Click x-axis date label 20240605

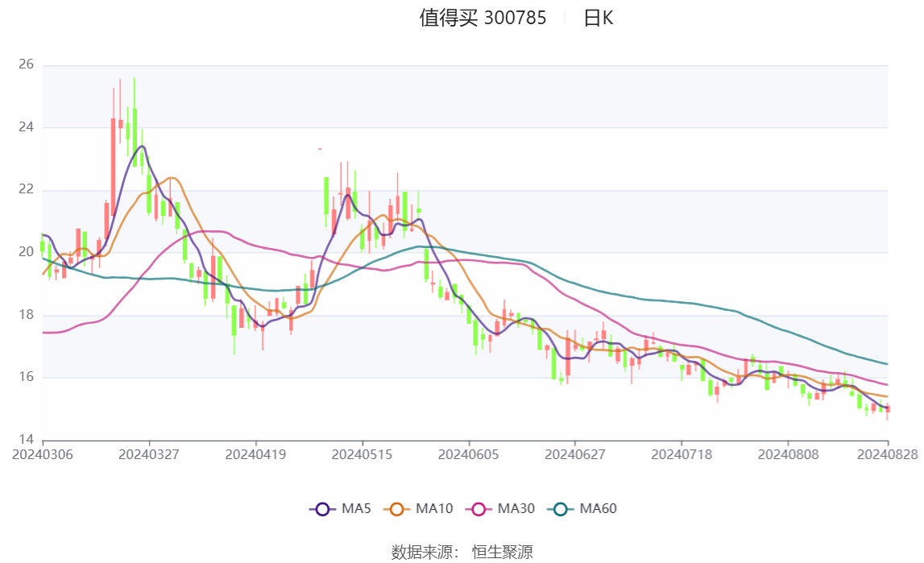point(469,454)
